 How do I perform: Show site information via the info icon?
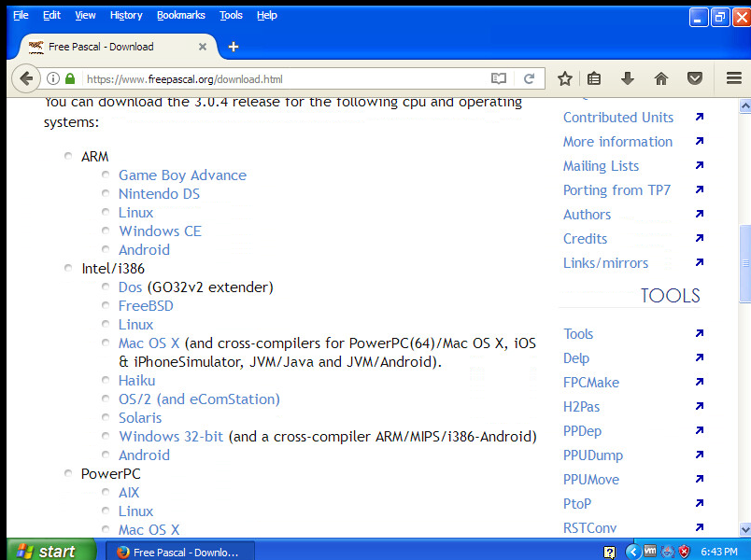pyautogui.click(x=53, y=78)
